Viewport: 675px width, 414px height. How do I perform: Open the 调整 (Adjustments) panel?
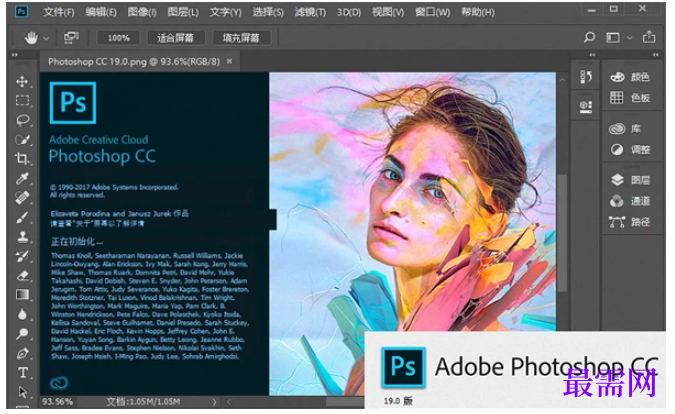630,149
